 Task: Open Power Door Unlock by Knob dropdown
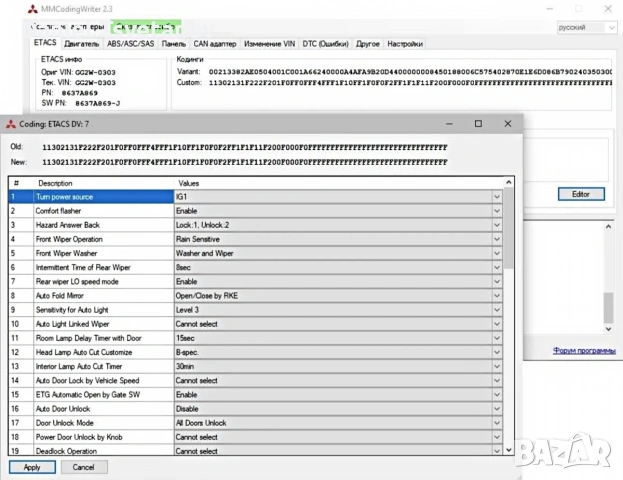tap(497, 437)
